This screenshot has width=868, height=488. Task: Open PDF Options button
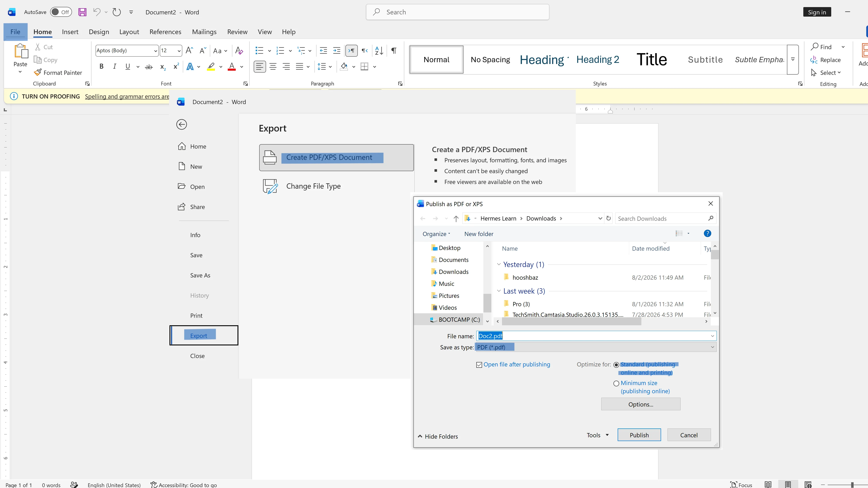click(640, 404)
